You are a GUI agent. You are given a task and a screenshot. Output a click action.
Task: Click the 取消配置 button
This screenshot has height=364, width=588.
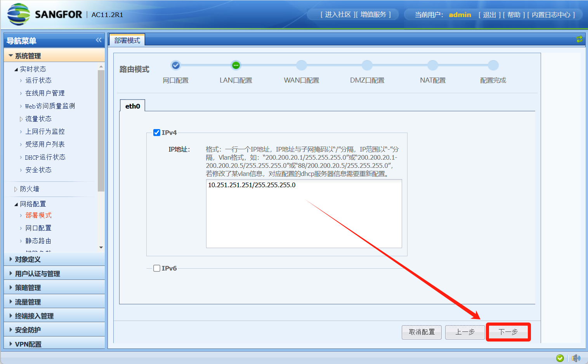[x=421, y=332]
